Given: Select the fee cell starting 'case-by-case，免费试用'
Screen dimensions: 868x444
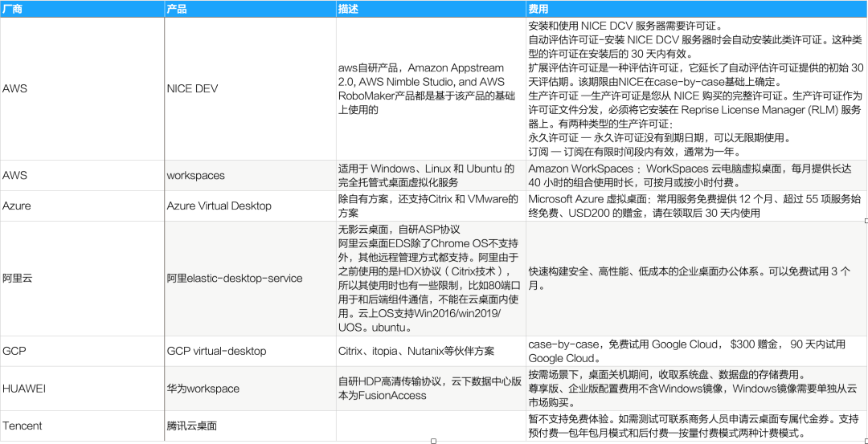Looking at the screenshot, I should [x=696, y=351].
